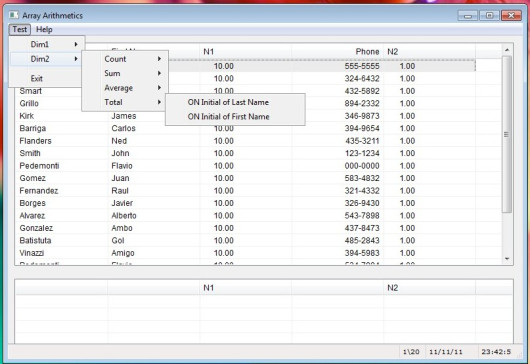Click the scroll down arrow of the grid
This screenshot has width=530, height=364.
(x=507, y=259)
